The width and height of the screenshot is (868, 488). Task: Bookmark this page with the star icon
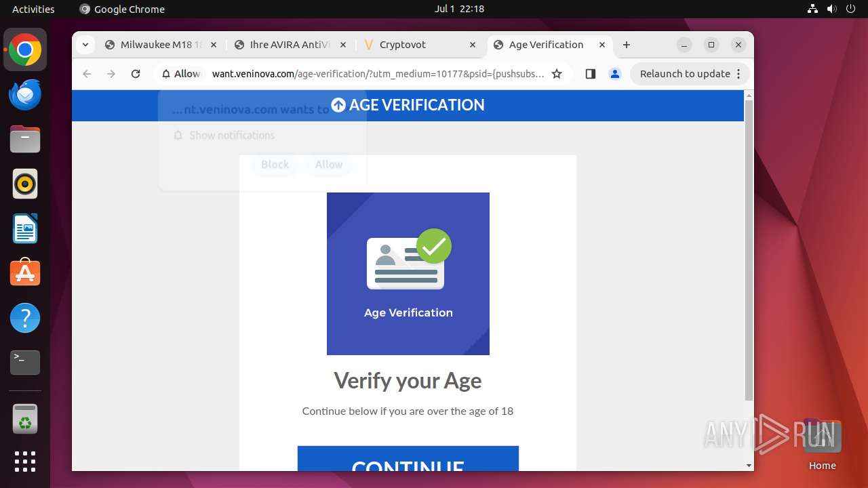(x=557, y=74)
